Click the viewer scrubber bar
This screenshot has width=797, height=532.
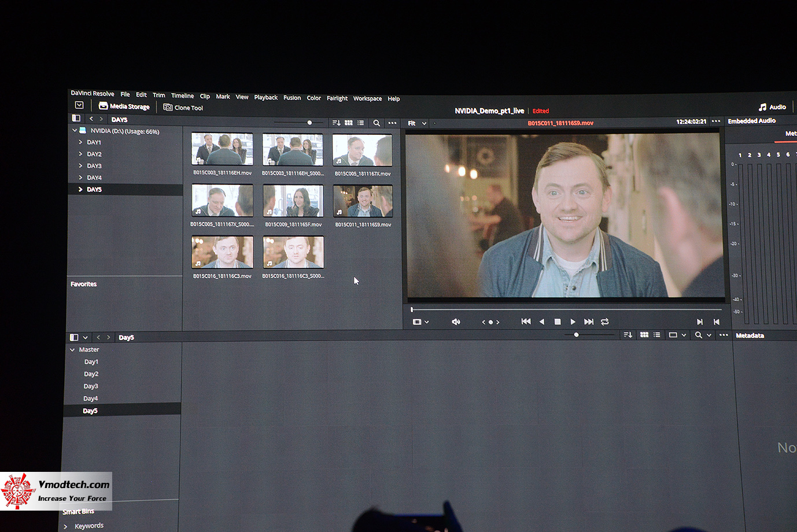tap(566, 310)
